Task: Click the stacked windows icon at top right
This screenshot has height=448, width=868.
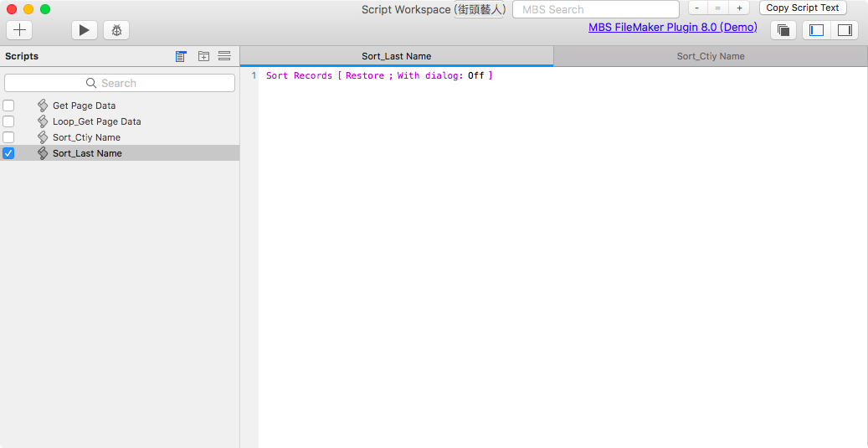Action: 783,30
